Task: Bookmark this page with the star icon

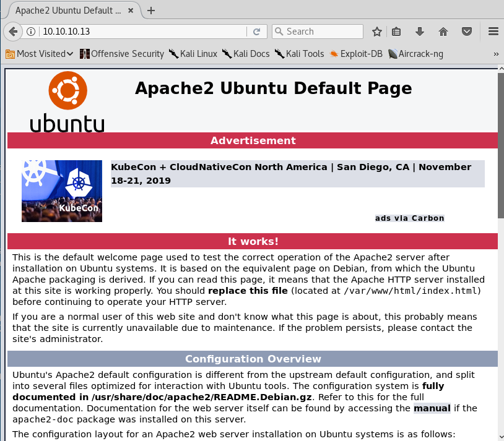Action: pos(376,32)
